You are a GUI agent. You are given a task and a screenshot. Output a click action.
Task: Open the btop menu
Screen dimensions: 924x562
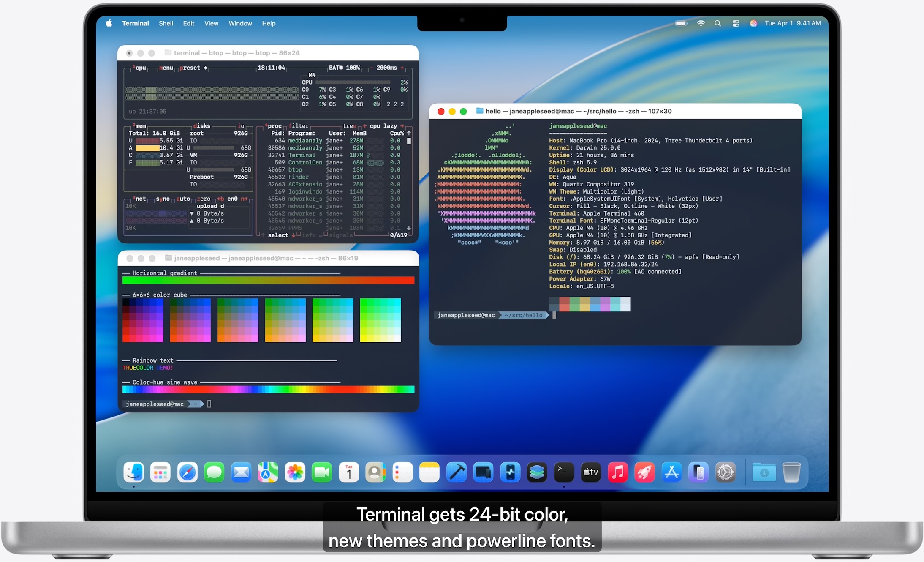(166, 68)
